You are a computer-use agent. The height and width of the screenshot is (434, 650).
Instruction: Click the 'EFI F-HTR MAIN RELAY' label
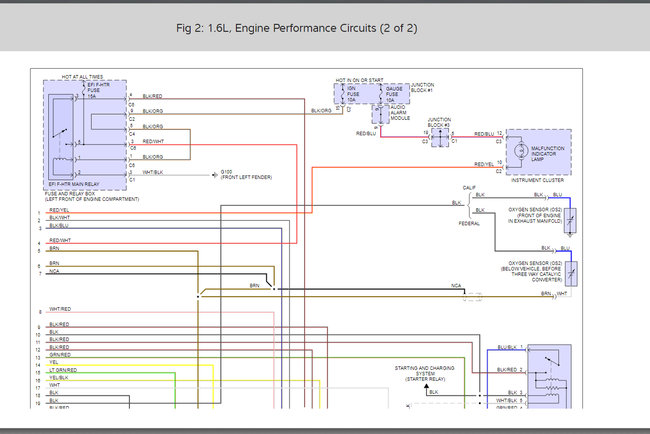click(x=74, y=184)
